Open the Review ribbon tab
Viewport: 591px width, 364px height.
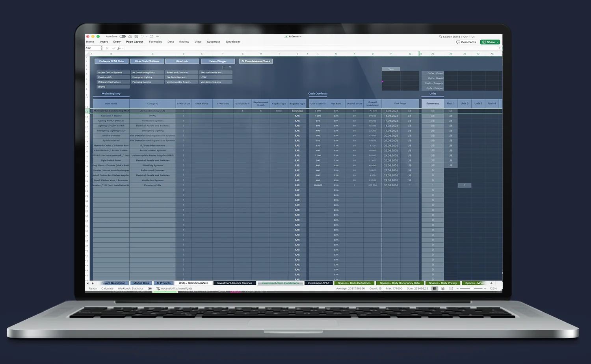coord(184,42)
